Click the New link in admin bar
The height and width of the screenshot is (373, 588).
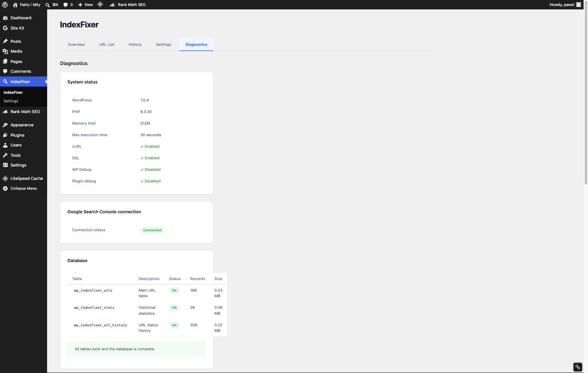tap(89, 5)
